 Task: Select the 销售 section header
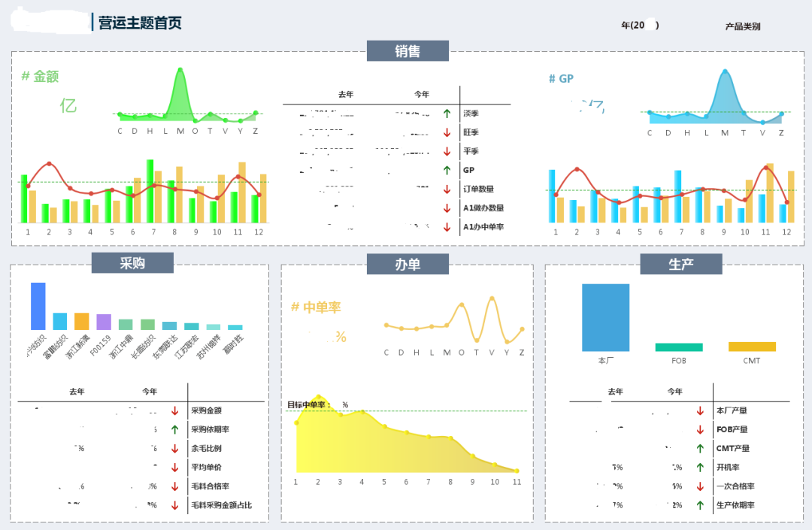pos(408,50)
